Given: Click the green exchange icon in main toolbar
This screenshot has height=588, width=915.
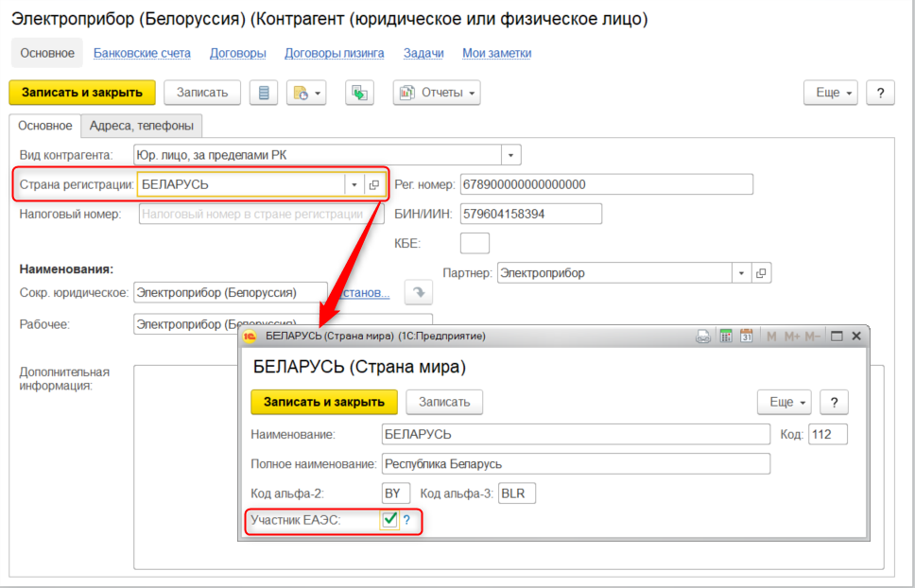Looking at the screenshot, I should tap(359, 93).
